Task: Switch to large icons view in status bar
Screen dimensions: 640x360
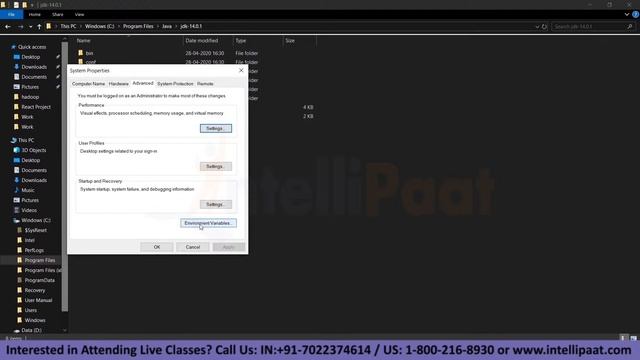Action: pos(633,338)
